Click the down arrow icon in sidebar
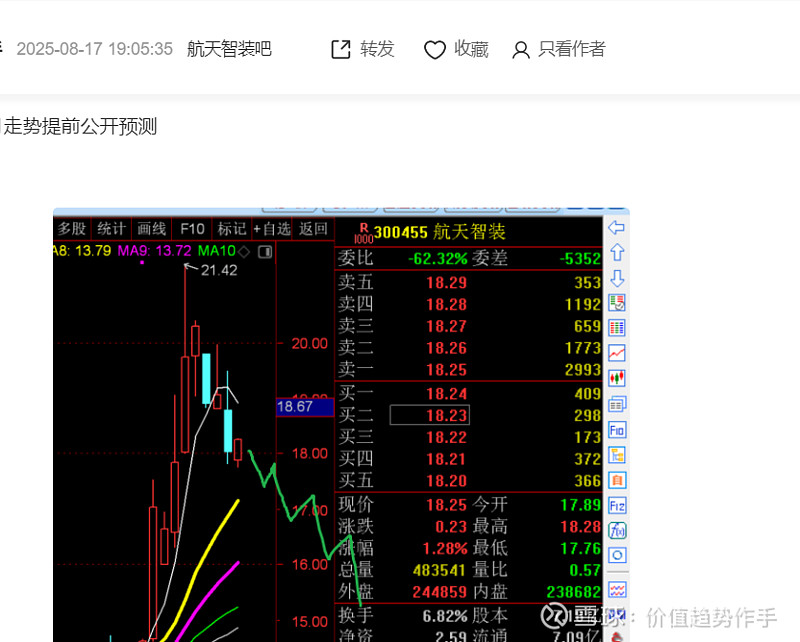The image size is (800, 642). [x=617, y=278]
